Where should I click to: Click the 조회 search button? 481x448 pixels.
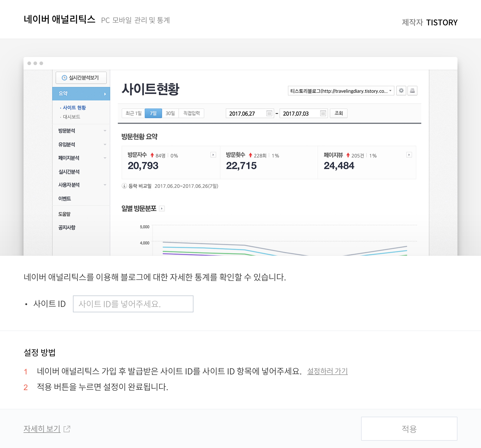click(338, 113)
